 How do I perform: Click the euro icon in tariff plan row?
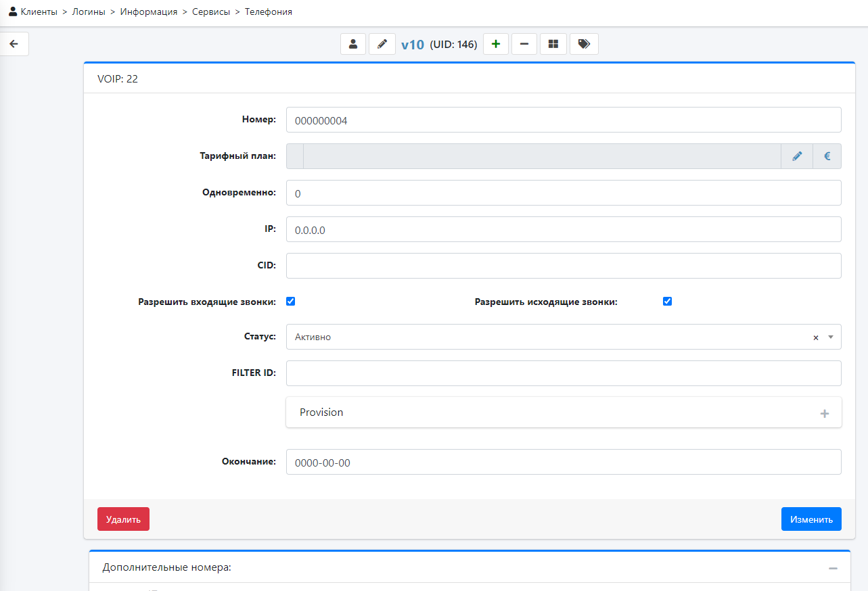click(x=827, y=156)
